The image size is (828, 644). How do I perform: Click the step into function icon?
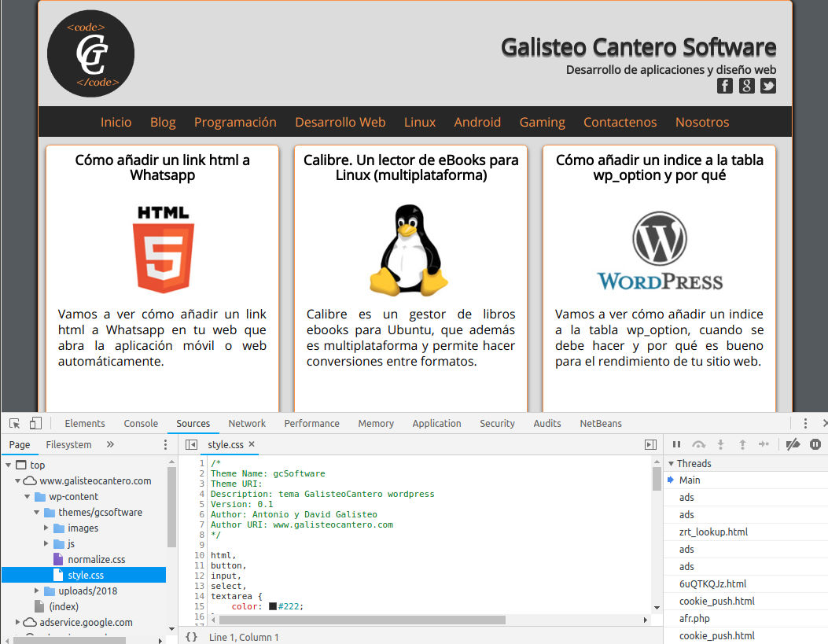point(720,444)
